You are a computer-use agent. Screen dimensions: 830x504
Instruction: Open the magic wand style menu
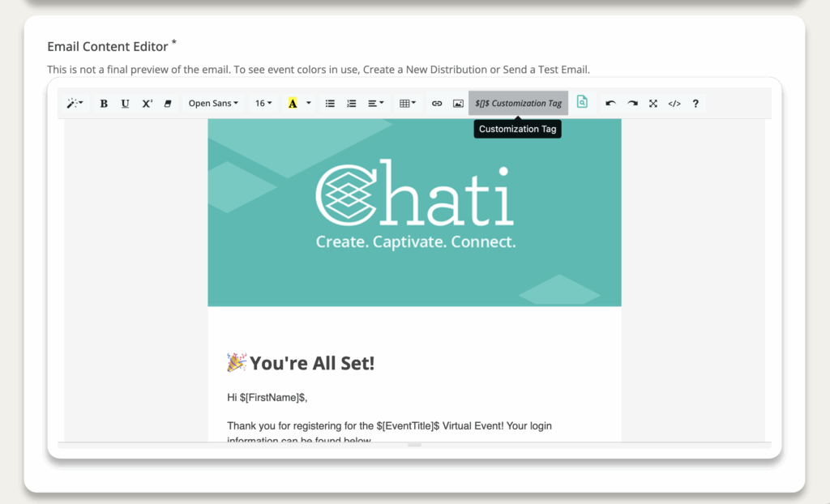point(75,104)
